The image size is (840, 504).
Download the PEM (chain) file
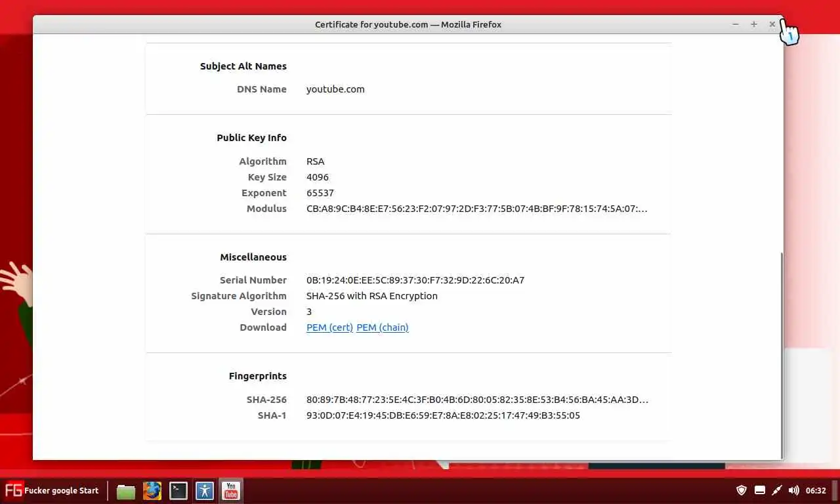(383, 327)
